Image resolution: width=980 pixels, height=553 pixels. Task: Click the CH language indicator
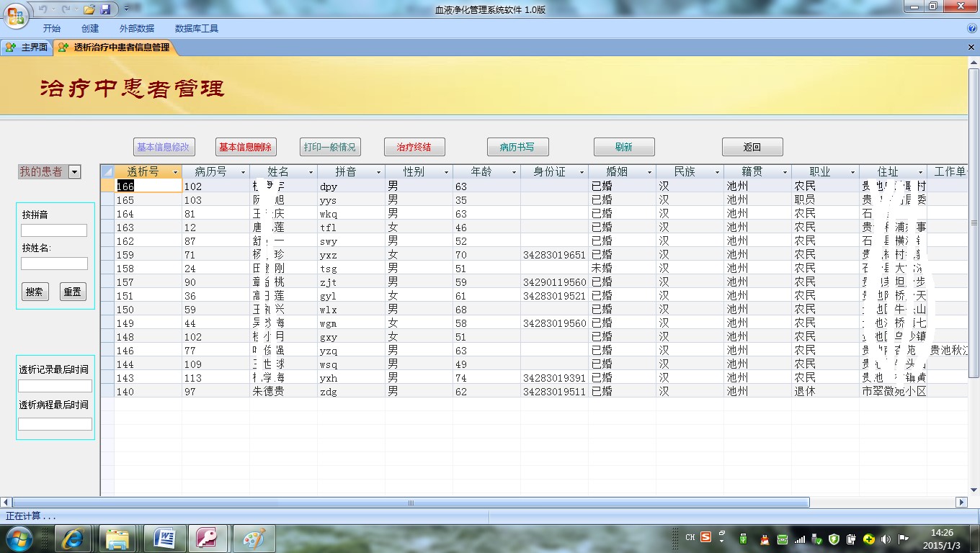690,538
